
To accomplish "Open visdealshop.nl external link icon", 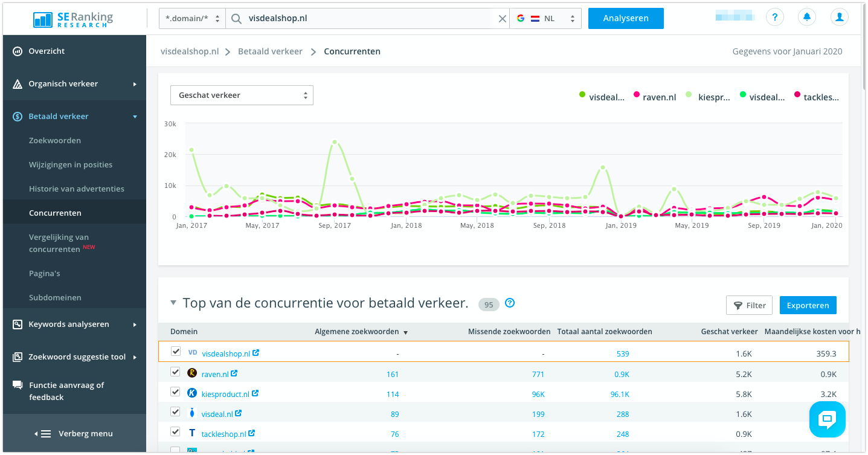I will point(256,353).
